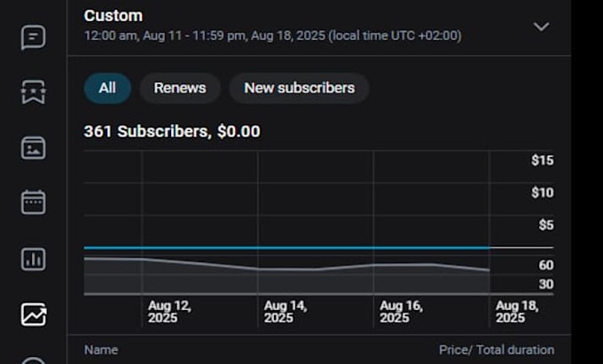Click the date range text Aug 11 - Aug 18
Image resolution: width=603 pixels, height=364 pixels.
(272, 35)
